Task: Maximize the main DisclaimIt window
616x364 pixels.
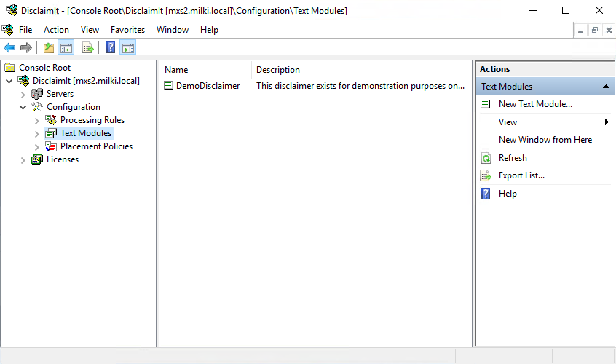Action: [566, 10]
